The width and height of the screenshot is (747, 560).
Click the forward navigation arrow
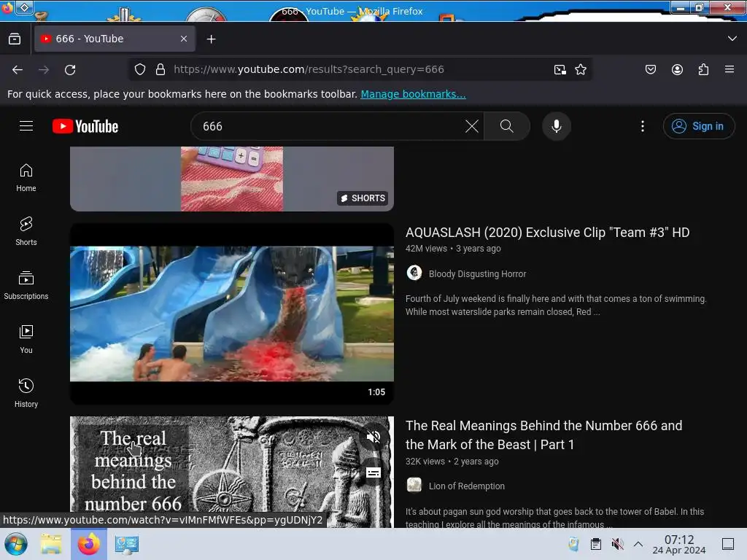44,69
